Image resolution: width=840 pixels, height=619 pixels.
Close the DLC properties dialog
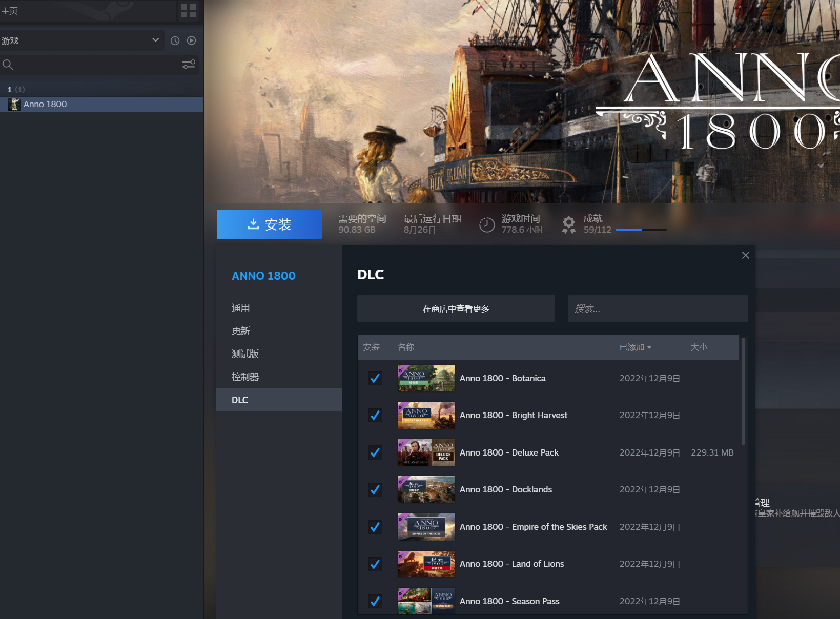pyautogui.click(x=746, y=255)
